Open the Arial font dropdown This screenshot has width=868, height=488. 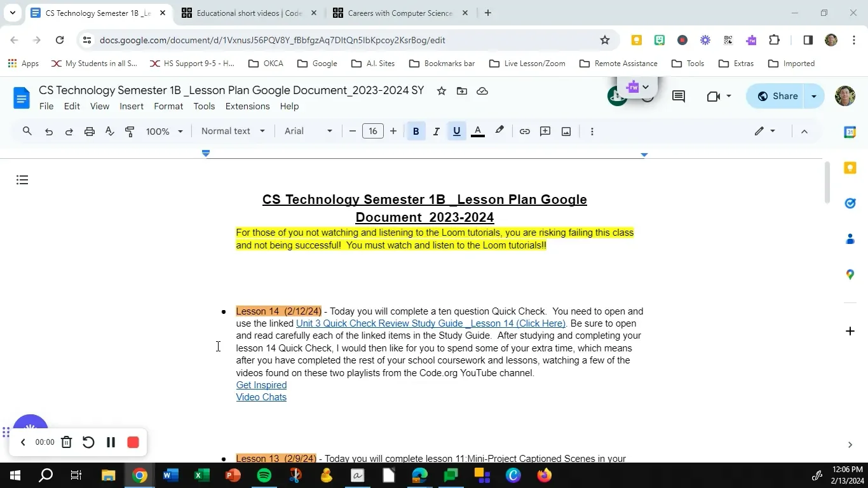[308, 132]
